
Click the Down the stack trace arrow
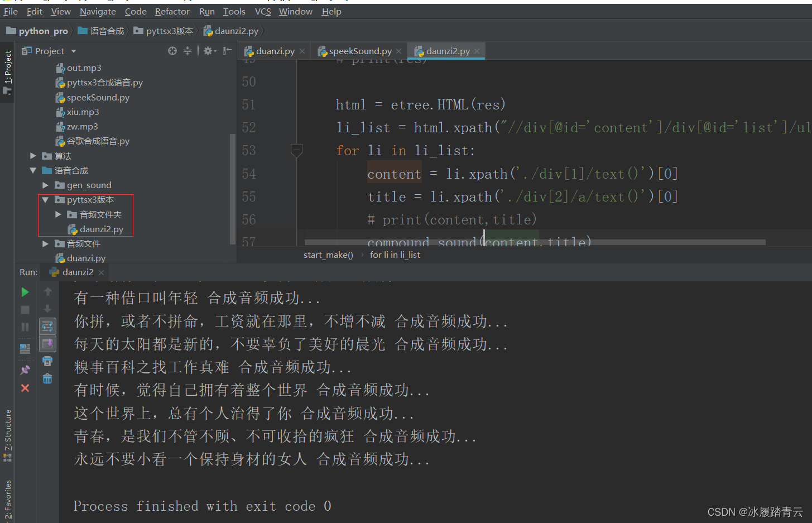[x=47, y=309]
